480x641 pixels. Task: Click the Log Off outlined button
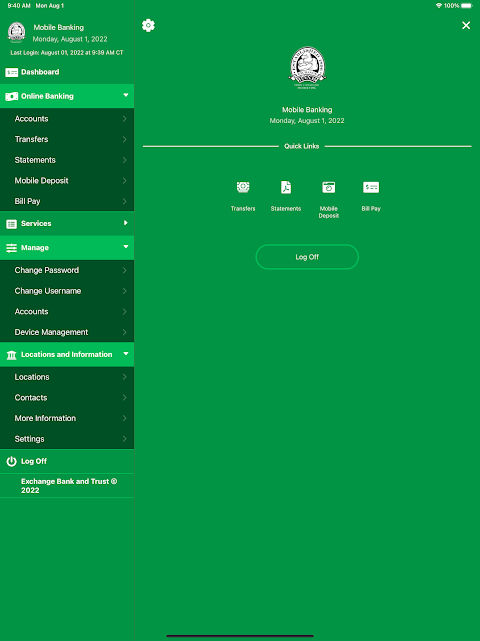point(307,257)
